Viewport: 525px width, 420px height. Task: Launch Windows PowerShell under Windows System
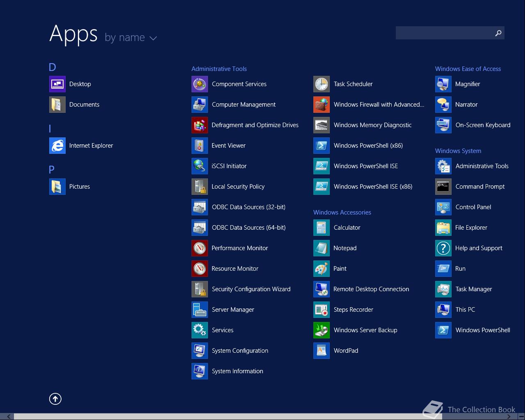443,330
